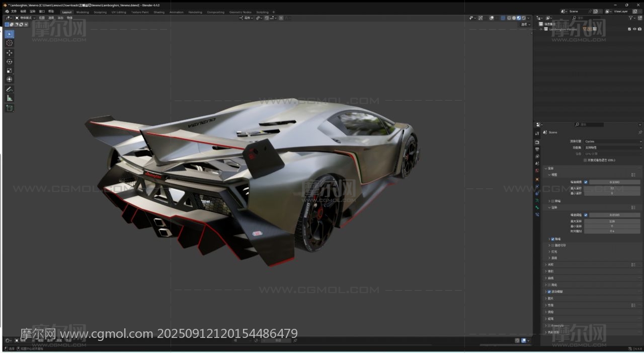Open the viewport Options dropdown
644x353 pixels.
pos(525,25)
